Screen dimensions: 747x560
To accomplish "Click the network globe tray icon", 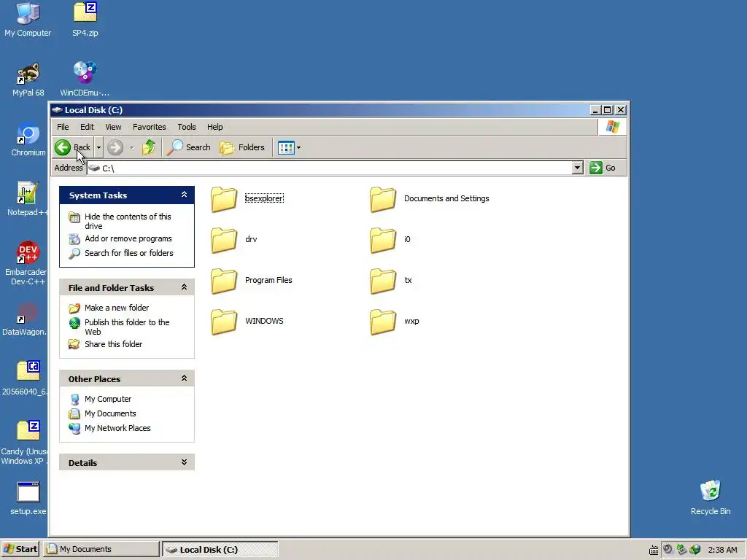I will [x=695, y=550].
